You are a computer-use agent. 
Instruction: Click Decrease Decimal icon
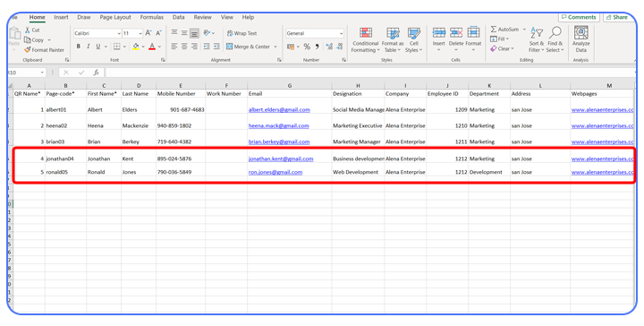(339, 47)
